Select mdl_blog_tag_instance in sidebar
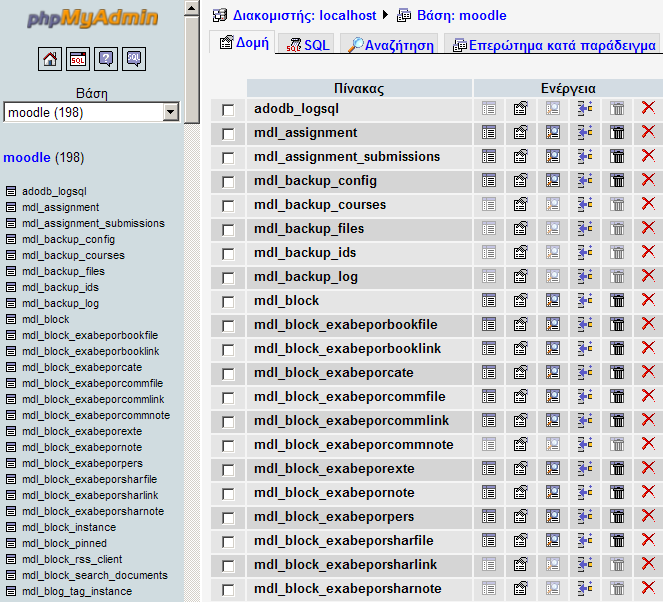This screenshot has height=602, width=663. pyautogui.click(x=77, y=591)
